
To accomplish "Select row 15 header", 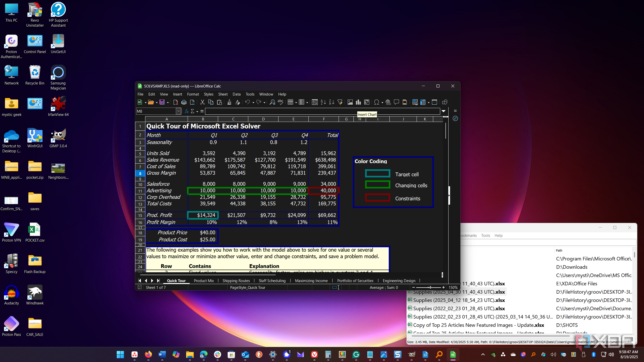I will pos(140,215).
